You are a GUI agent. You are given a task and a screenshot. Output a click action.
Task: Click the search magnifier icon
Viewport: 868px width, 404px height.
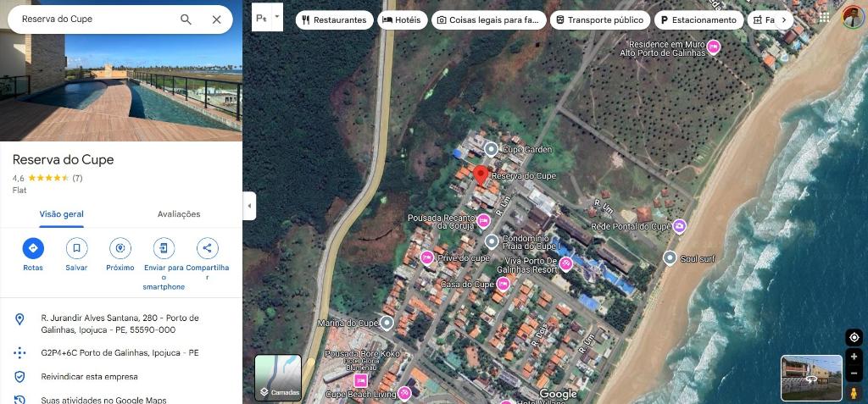tap(186, 19)
